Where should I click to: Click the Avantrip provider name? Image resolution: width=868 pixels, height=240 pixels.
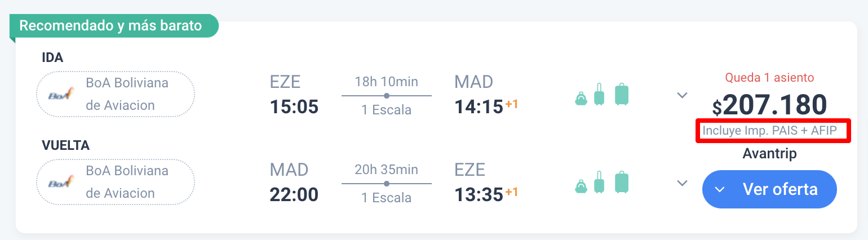pyautogui.click(x=770, y=153)
